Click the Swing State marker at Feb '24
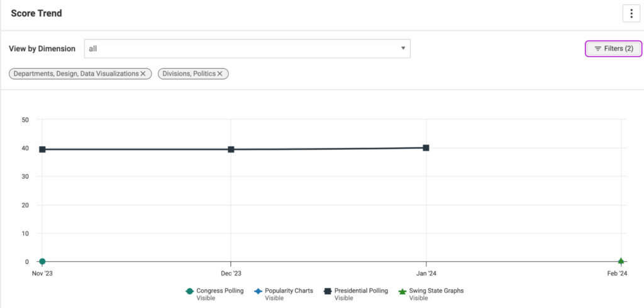 point(621,261)
